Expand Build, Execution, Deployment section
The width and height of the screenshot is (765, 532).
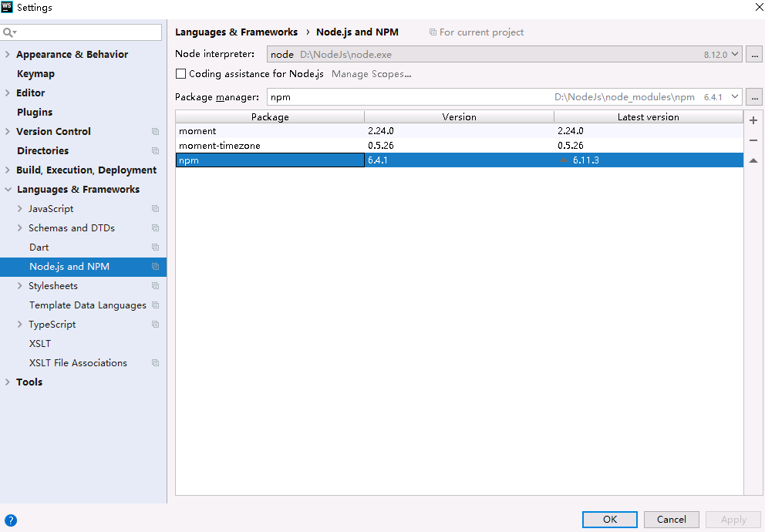pyautogui.click(x=7, y=170)
